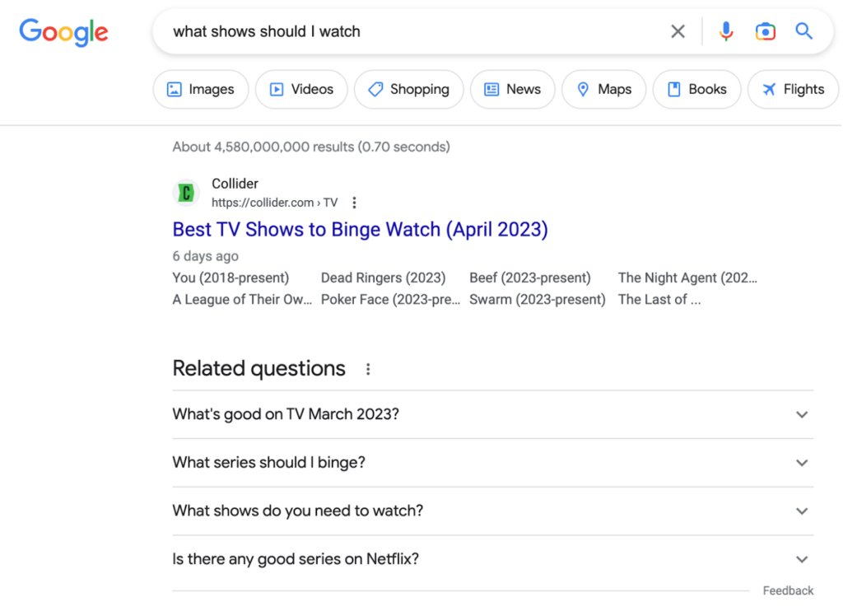The height and width of the screenshot is (616, 843).
Task: Click the https://collider.com › TV URL
Action: [x=275, y=203]
